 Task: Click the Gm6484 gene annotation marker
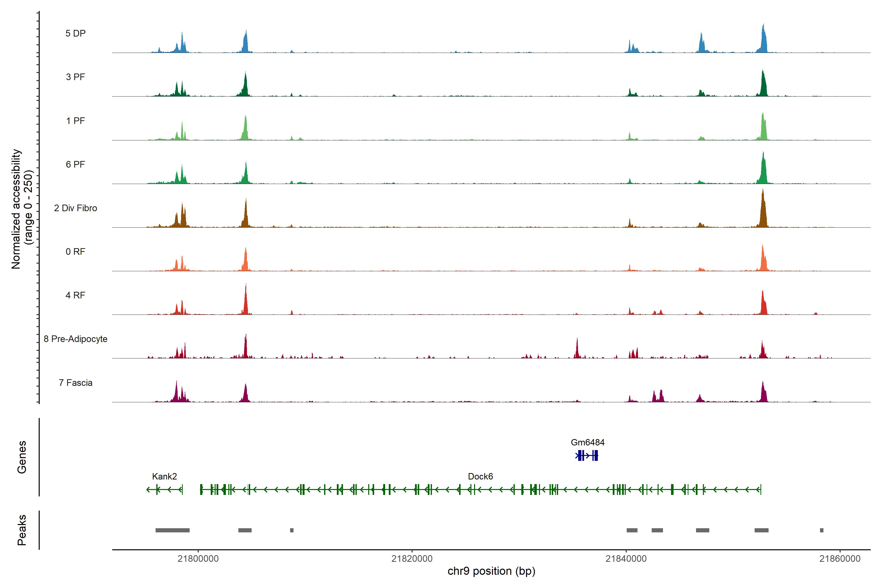click(587, 456)
